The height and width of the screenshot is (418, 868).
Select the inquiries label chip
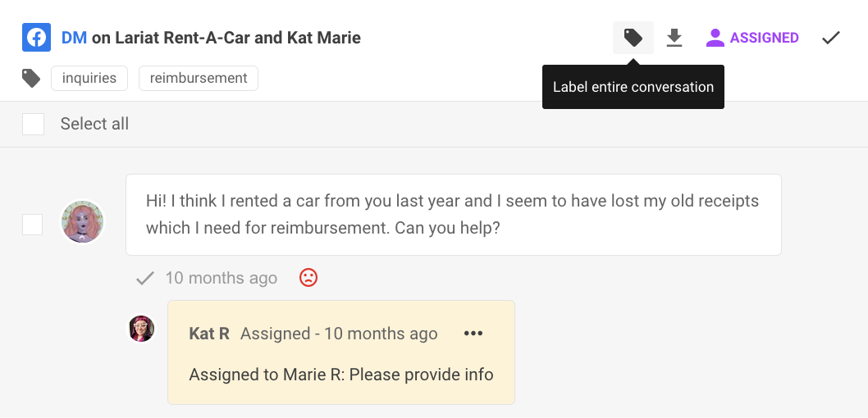tap(89, 79)
